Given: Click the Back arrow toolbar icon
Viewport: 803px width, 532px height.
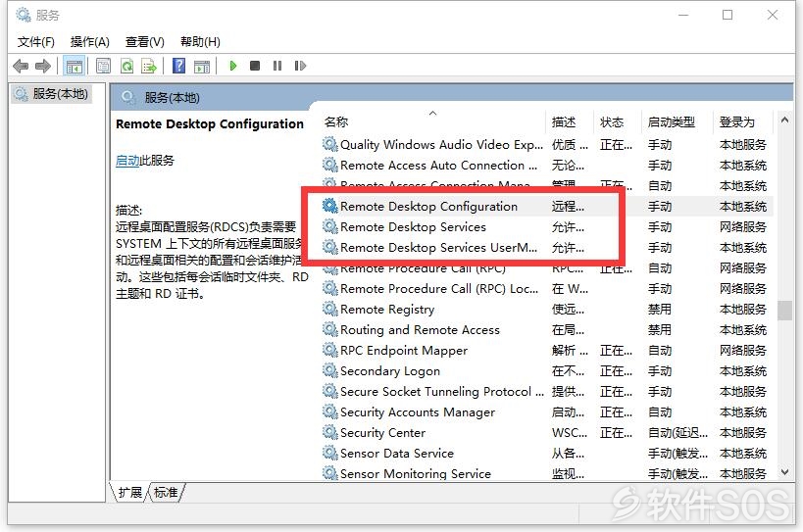Looking at the screenshot, I should coord(21,66).
